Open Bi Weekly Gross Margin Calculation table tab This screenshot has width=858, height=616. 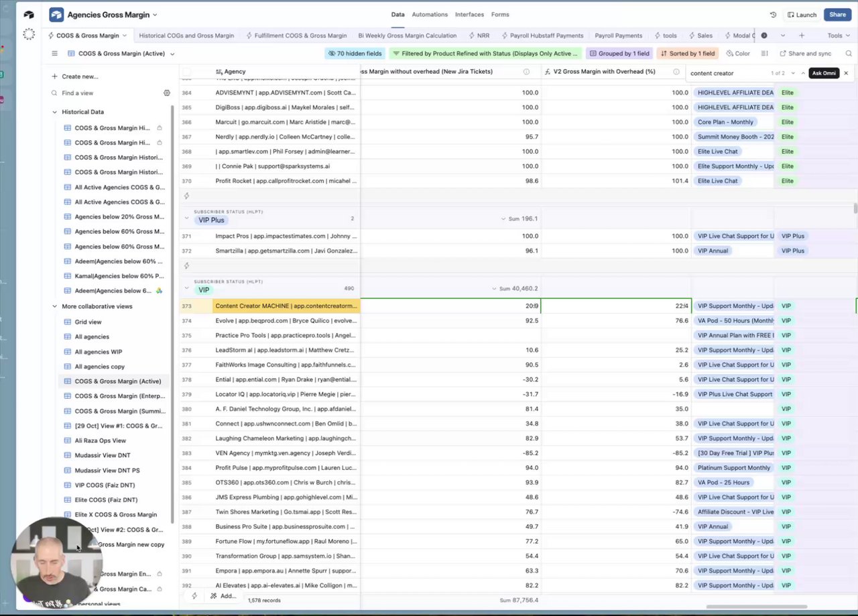coord(407,36)
